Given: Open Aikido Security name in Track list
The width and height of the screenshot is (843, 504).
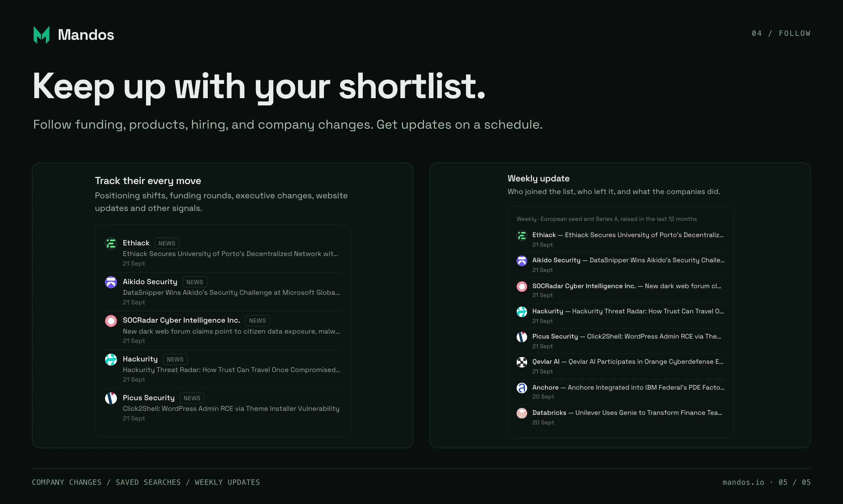Looking at the screenshot, I should coord(150,282).
